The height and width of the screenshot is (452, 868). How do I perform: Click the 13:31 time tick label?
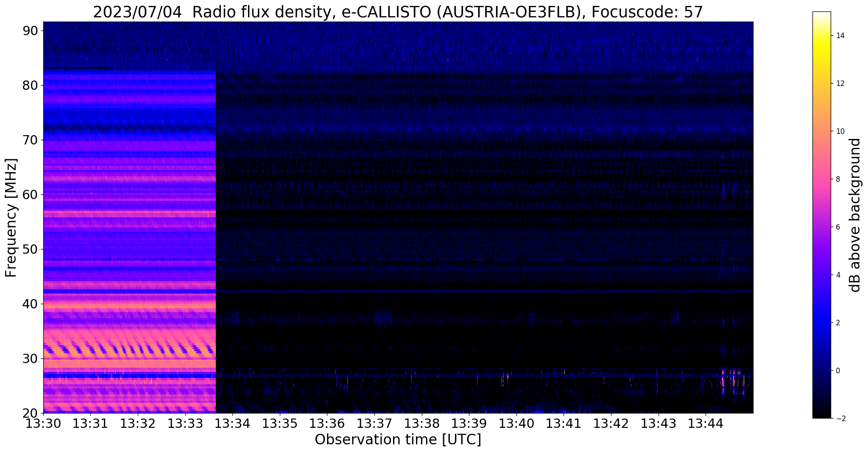click(x=90, y=423)
